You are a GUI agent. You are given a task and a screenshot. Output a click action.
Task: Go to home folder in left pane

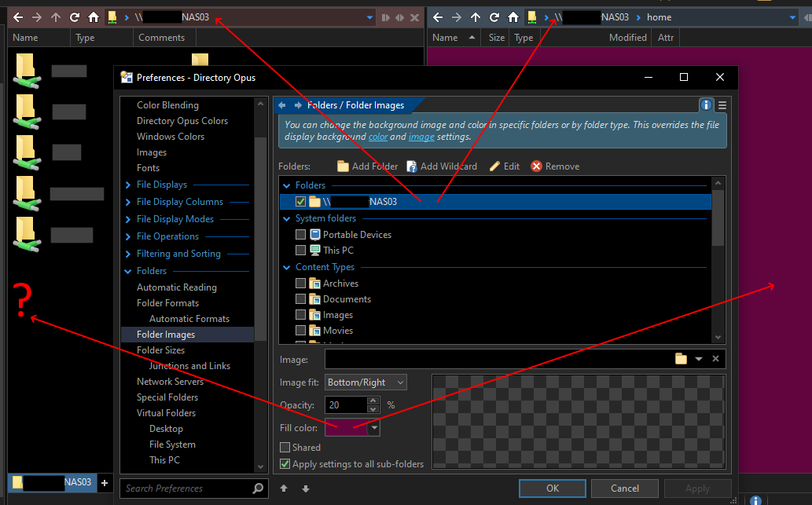(94, 17)
